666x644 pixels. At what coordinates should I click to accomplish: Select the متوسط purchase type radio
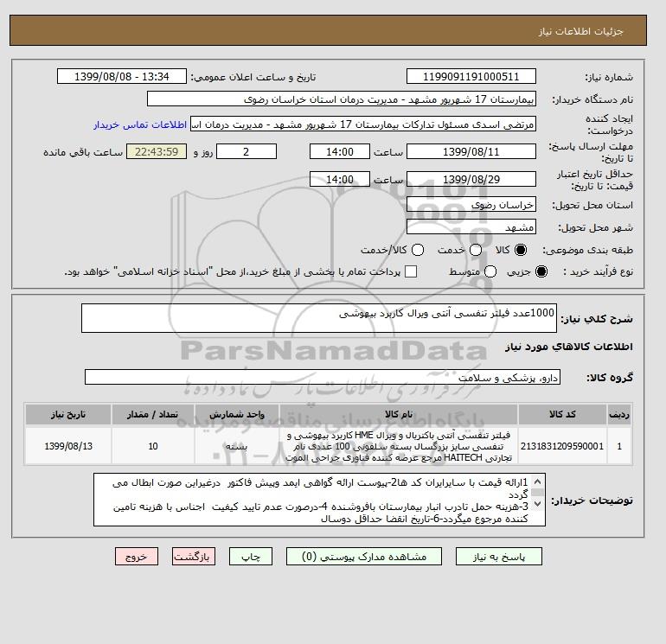tap(490, 271)
